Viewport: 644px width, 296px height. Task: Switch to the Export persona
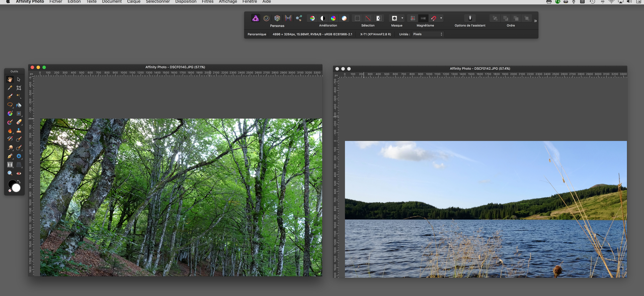(x=299, y=18)
